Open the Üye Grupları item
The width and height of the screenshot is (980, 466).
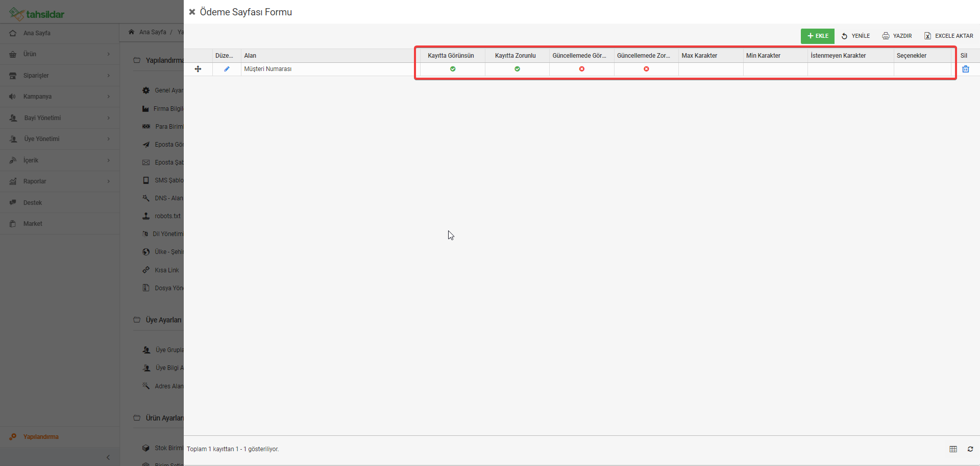(163, 350)
